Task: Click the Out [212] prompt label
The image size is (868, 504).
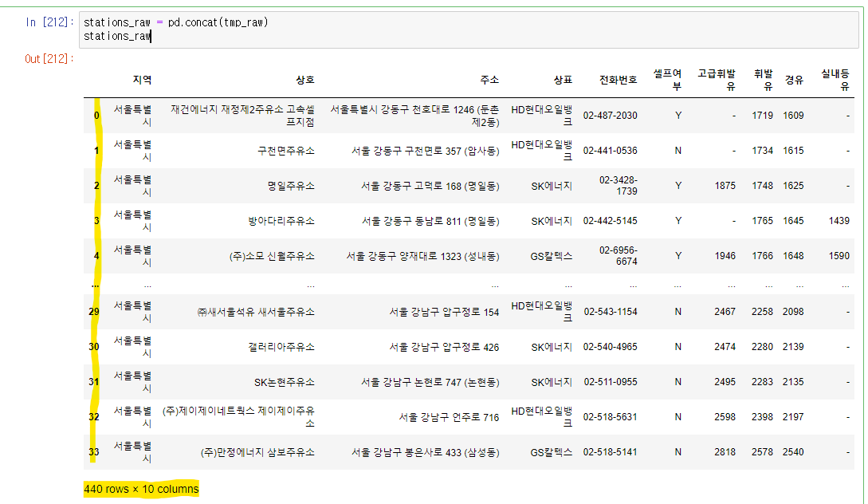Action: point(49,59)
